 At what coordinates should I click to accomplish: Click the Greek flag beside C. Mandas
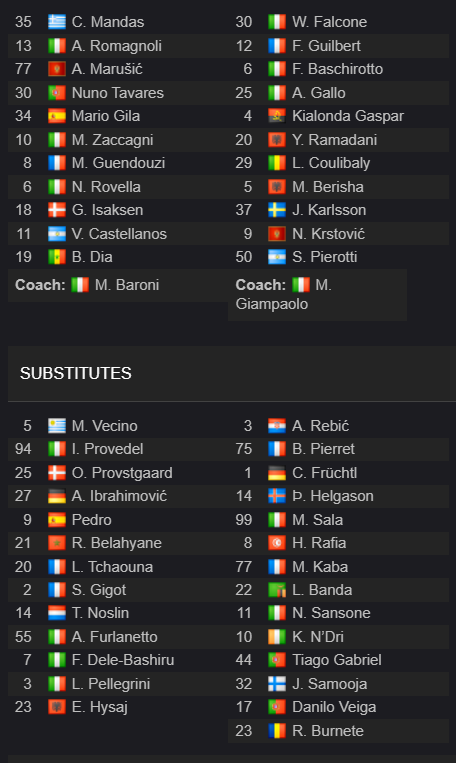(56, 22)
